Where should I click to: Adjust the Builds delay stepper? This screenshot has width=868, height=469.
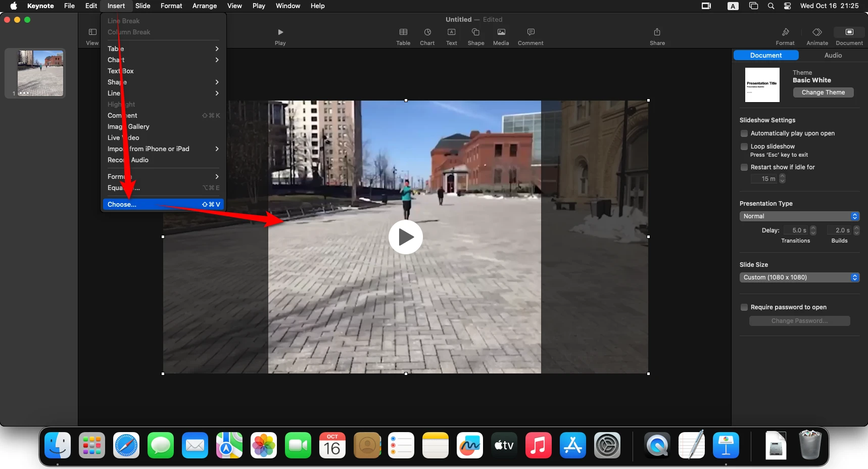(x=856, y=230)
